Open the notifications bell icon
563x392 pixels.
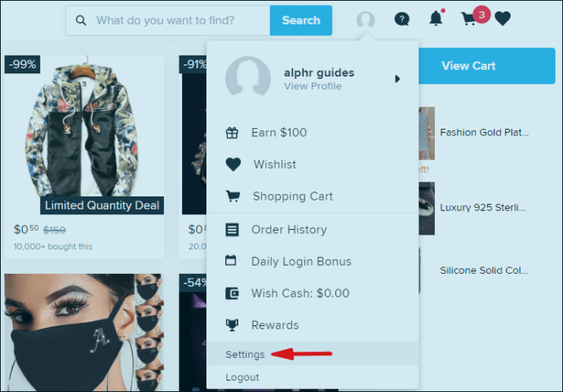click(x=437, y=18)
